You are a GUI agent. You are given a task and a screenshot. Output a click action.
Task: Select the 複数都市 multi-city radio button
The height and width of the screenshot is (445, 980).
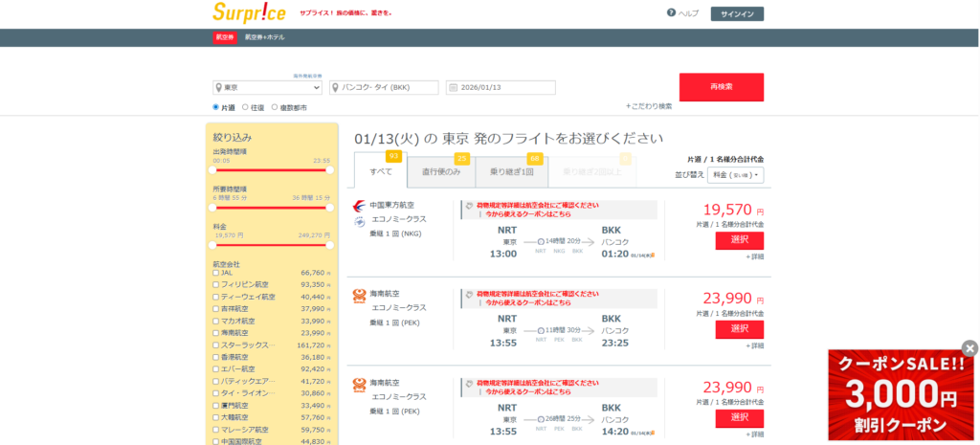click(275, 108)
